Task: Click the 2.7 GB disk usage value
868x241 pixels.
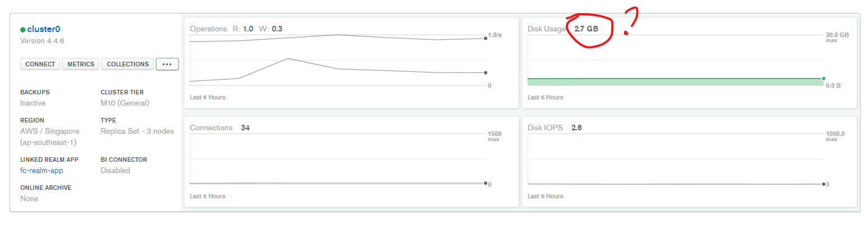Action: coord(586,28)
